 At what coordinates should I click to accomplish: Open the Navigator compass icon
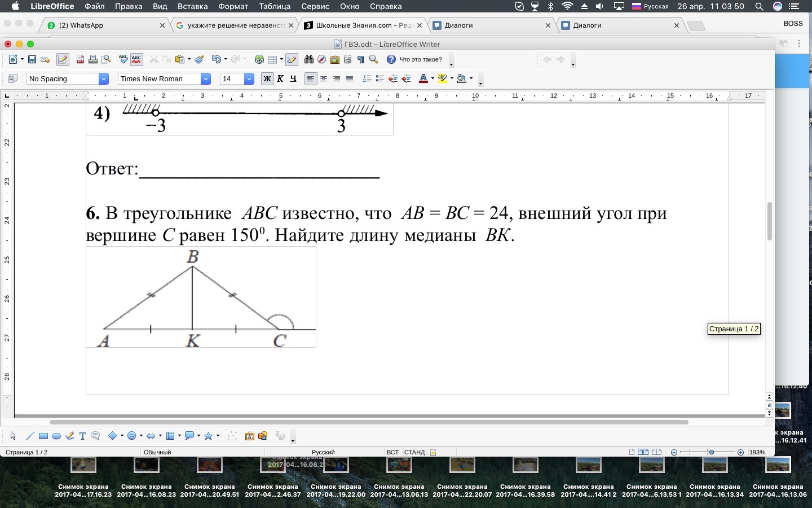321,59
